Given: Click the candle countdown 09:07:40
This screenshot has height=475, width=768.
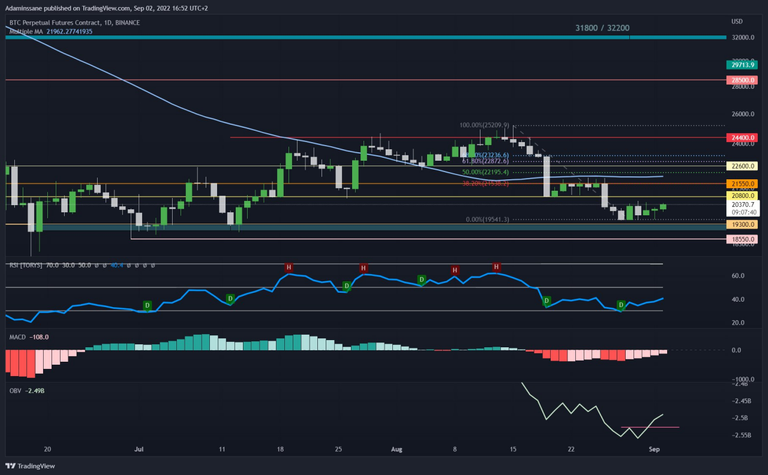Looking at the screenshot, I should click(x=744, y=213).
